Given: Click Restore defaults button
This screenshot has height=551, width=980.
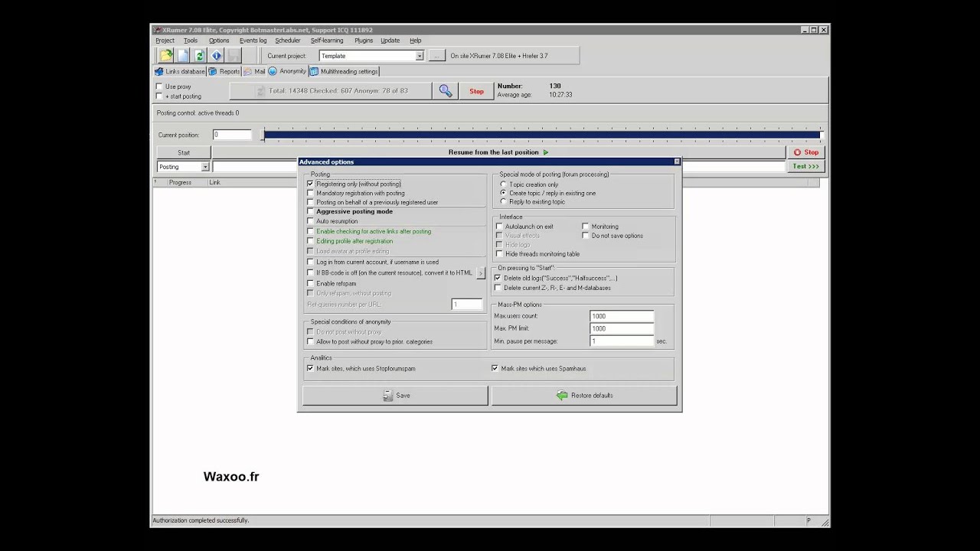Looking at the screenshot, I should point(584,396).
